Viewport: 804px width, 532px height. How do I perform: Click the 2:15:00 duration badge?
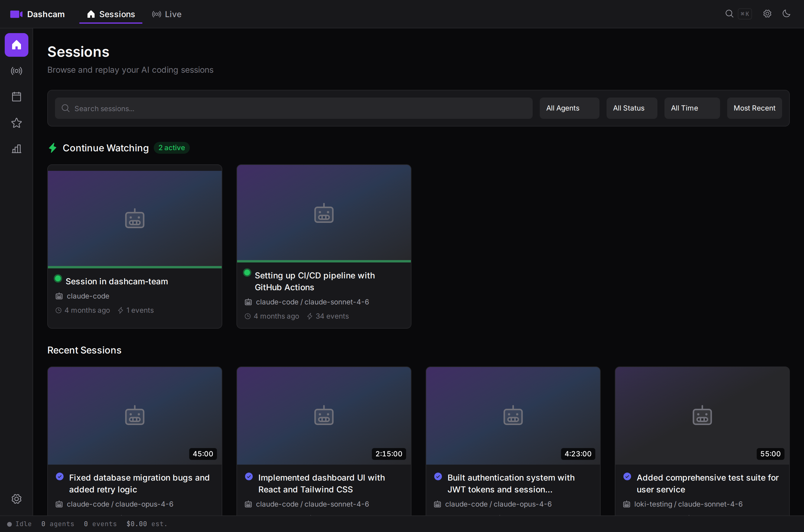[389, 454]
